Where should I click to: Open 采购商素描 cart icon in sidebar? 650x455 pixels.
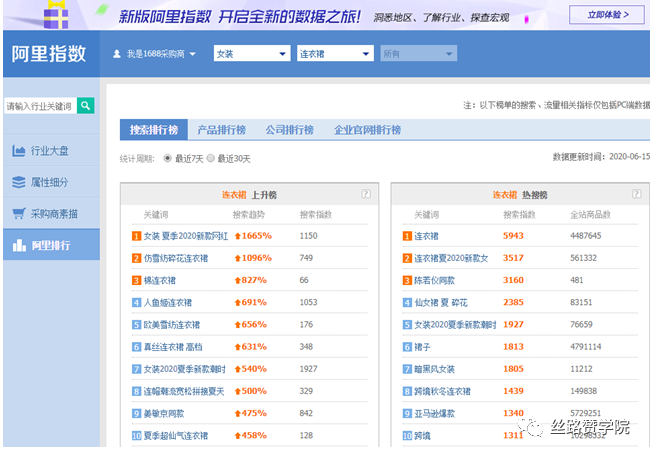19,213
